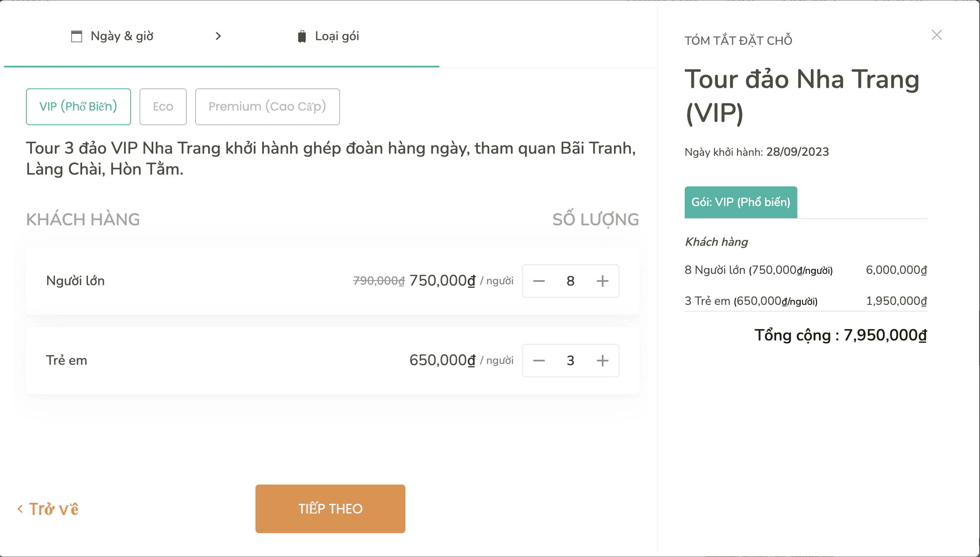Close the booking summary dialog
Image resolution: width=980 pixels, height=557 pixels.
pos(937,35)
